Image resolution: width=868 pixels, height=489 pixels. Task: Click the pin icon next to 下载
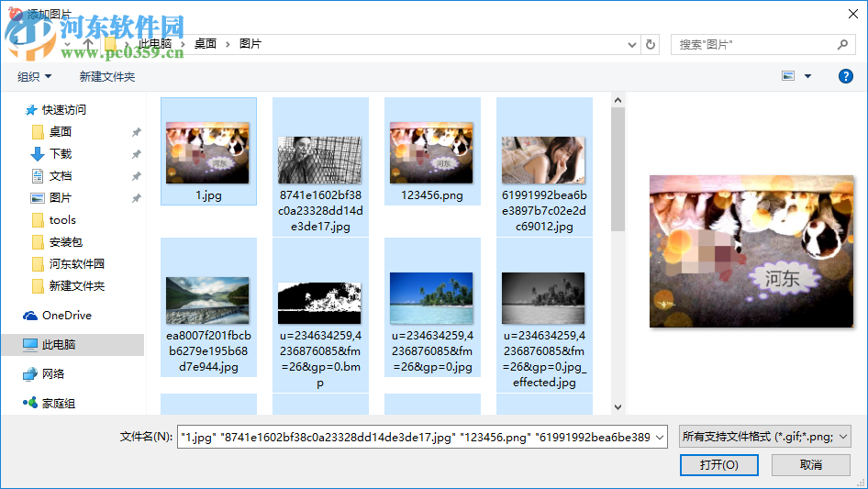click(x=136, y=154)
